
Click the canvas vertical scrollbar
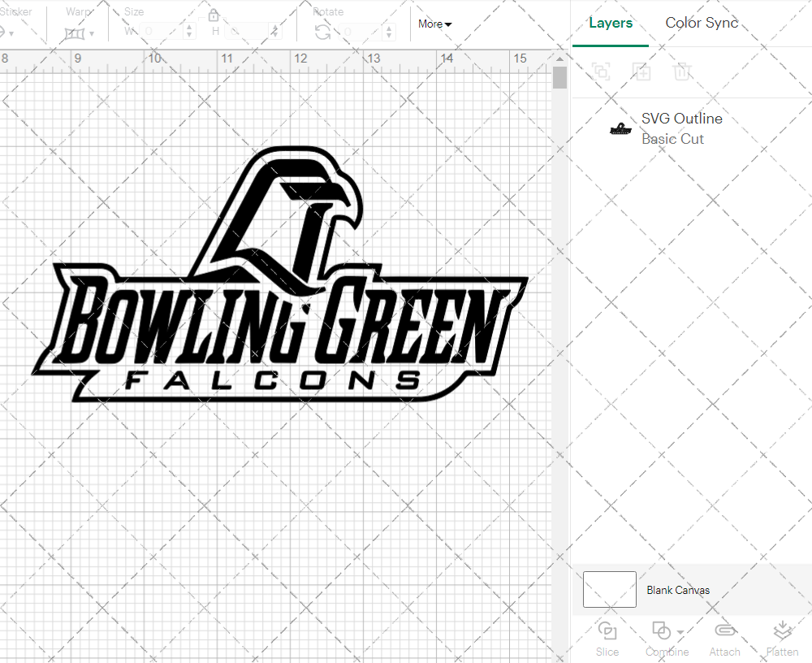coord(559,76)
